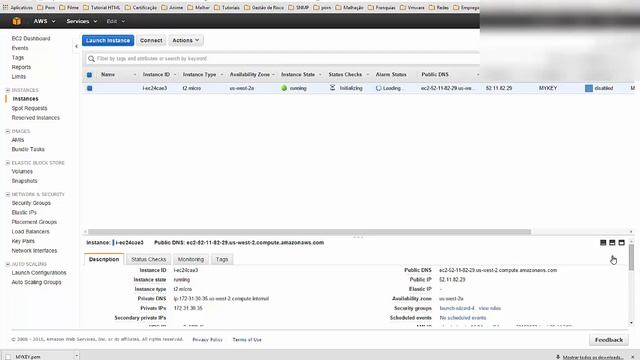This screenshot has width=640, height=360.
Task: Click the view rules link
Action: pyautogui.click(x=490, y=308)
